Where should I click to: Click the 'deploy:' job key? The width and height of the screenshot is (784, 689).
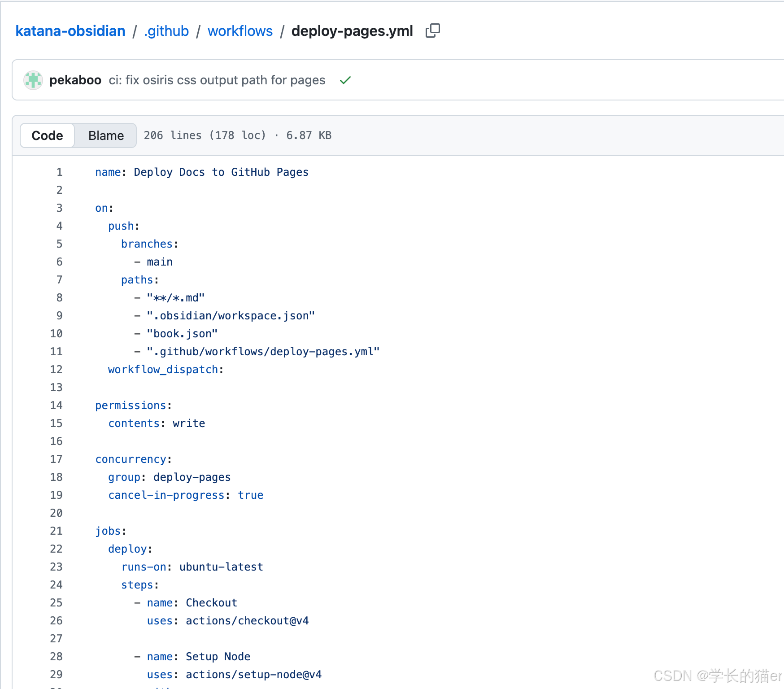(131, 549)
